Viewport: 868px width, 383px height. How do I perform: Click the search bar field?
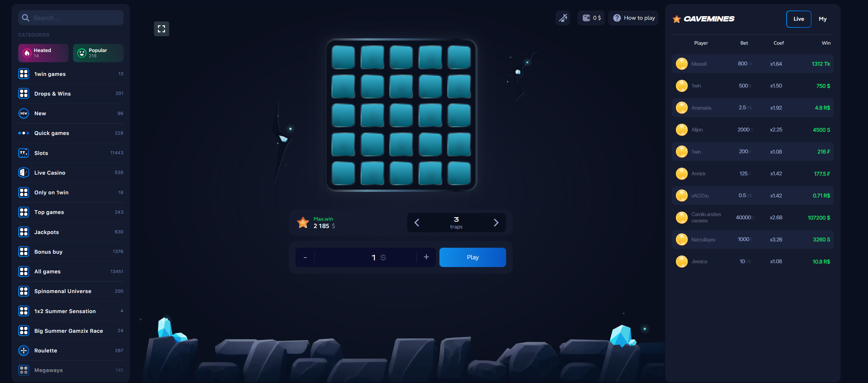pyautogui.click(x=70, y=17)
